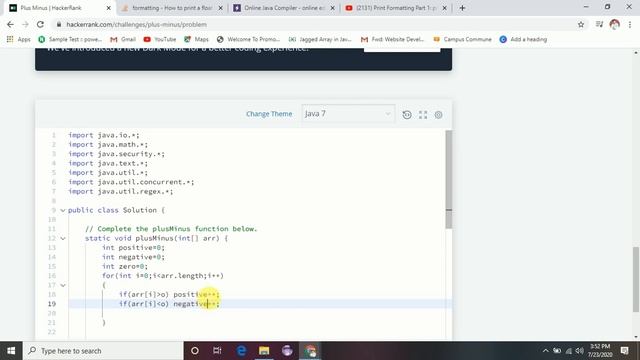
Task: Click the Change Theme link
Action: [x=269, y=114]
